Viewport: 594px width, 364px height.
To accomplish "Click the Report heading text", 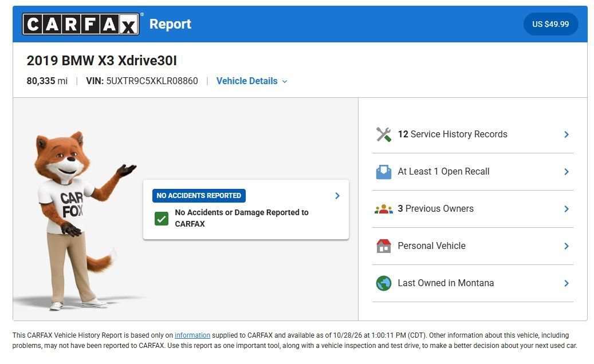I will (x=170, y=24).
